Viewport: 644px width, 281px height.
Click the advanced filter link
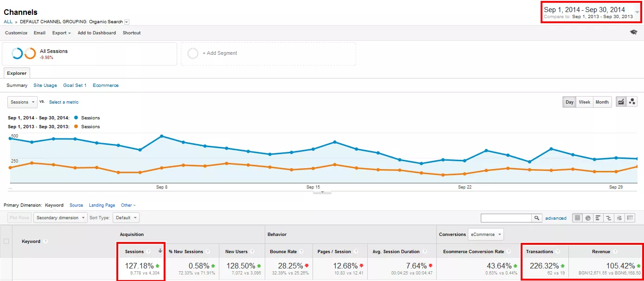(x=556, y=218)
